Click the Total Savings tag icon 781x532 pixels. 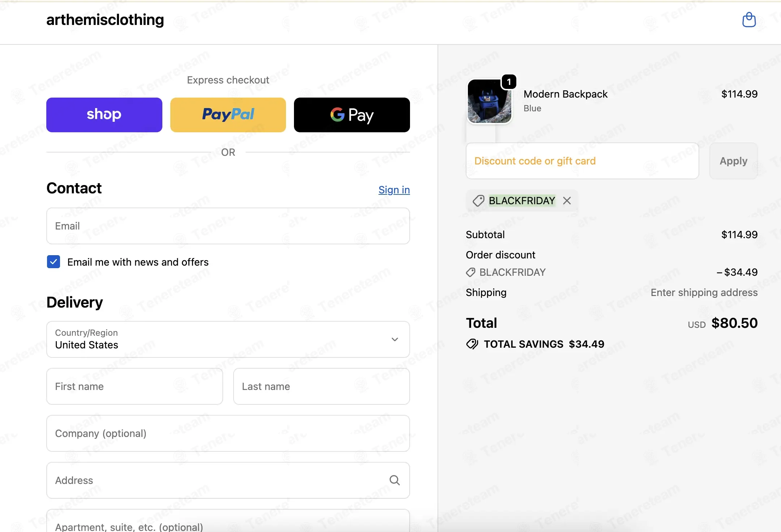tap(472, 344)
